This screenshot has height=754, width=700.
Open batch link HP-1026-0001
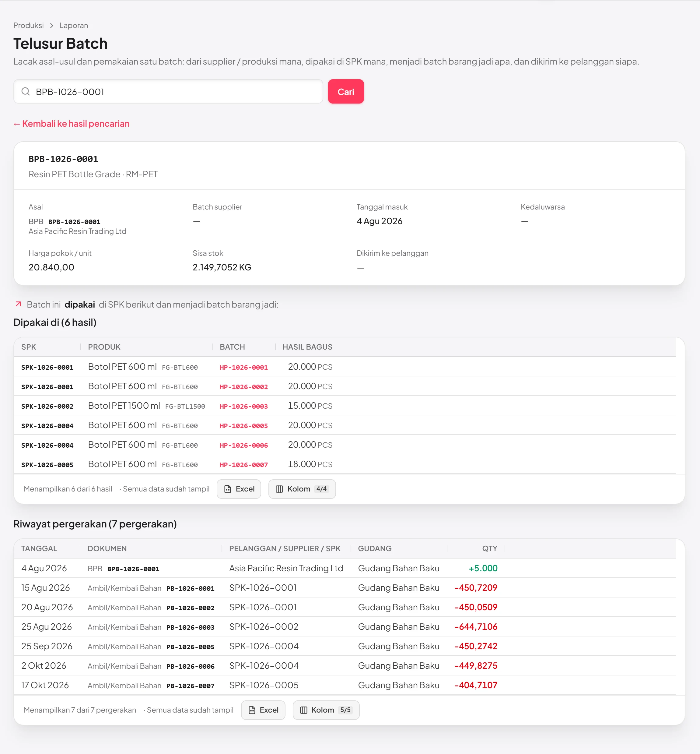coord(243,367)
